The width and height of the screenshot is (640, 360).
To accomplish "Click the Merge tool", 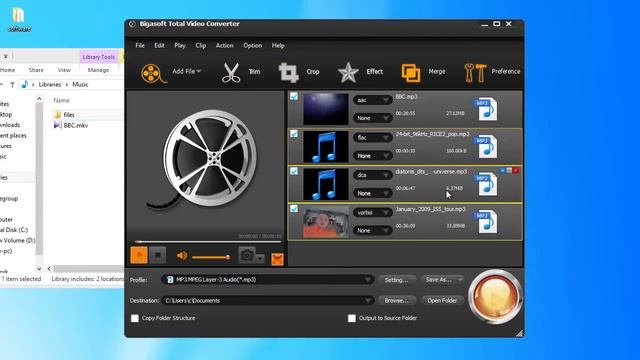I will [411, 73].
